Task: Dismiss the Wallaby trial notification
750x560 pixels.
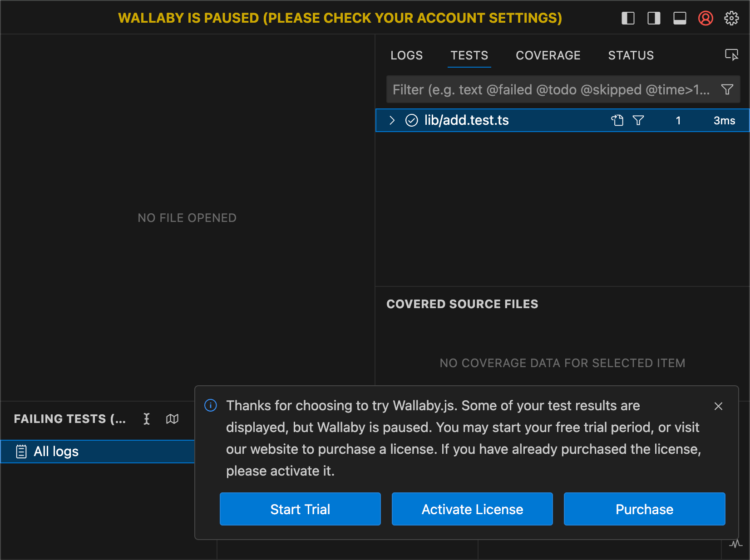Action: (718, 406)
